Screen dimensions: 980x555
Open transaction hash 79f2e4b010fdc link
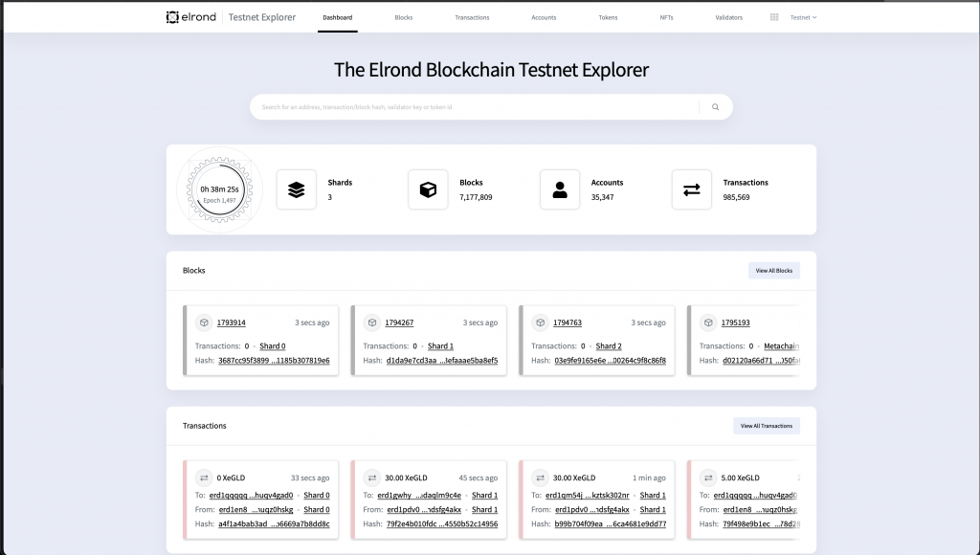(442, 523)
